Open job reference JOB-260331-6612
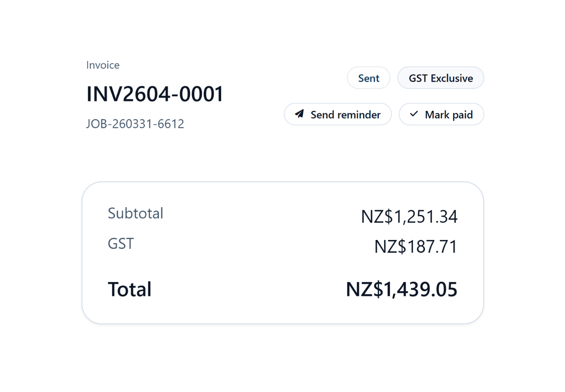565x392 pixels. [135, 124]
